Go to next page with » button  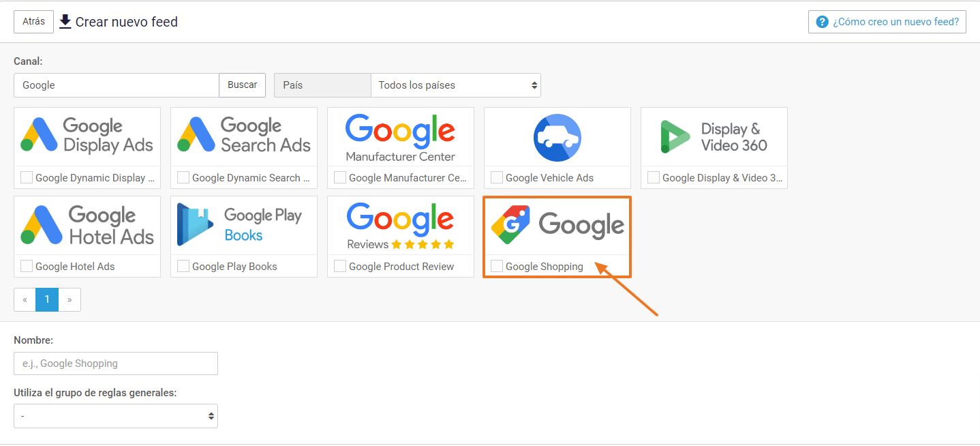pyautogui.click(x=70, y=299)
